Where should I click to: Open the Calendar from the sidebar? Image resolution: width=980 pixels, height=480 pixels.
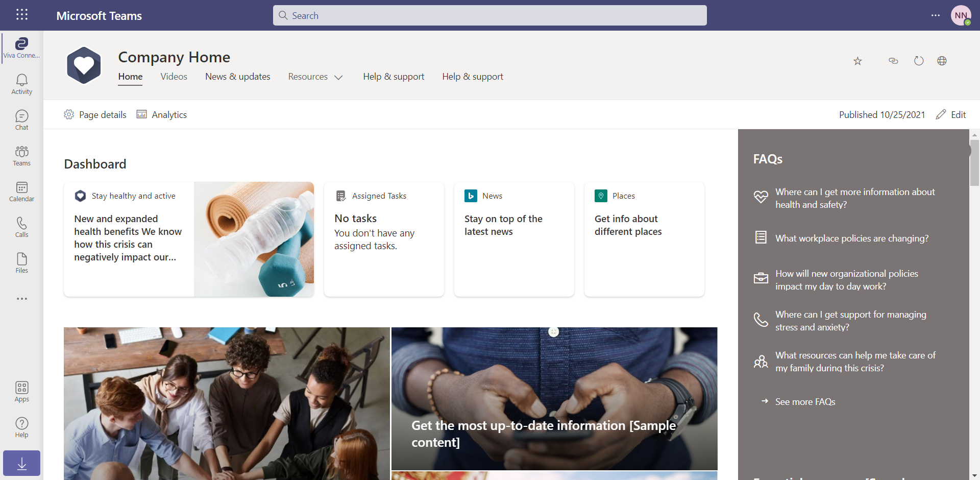(21, 191)
